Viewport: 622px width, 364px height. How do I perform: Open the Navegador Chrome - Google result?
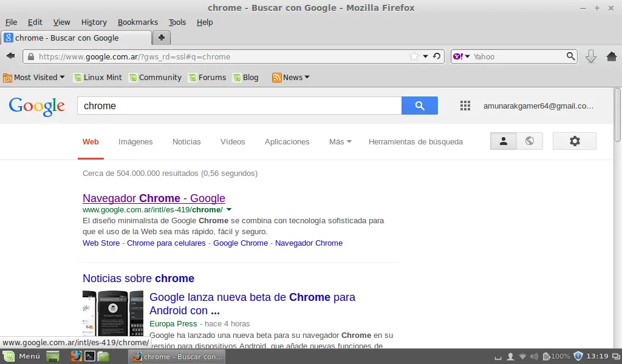pos(154,198)
